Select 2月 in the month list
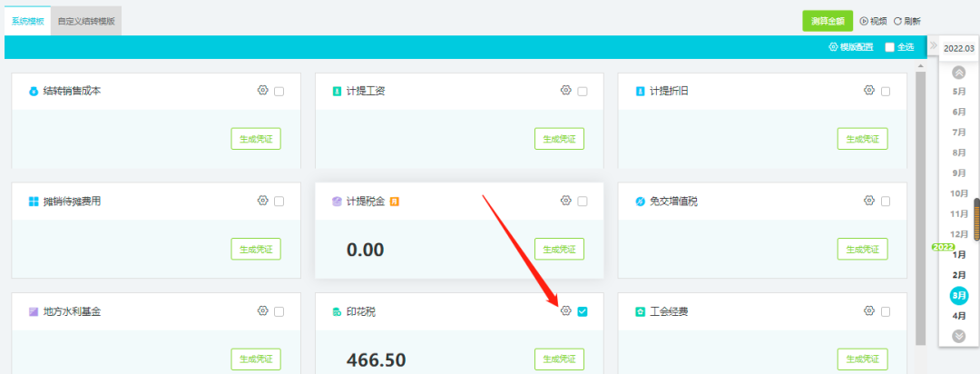This screenshot has height=374, width=980. [x=959, y=275]
